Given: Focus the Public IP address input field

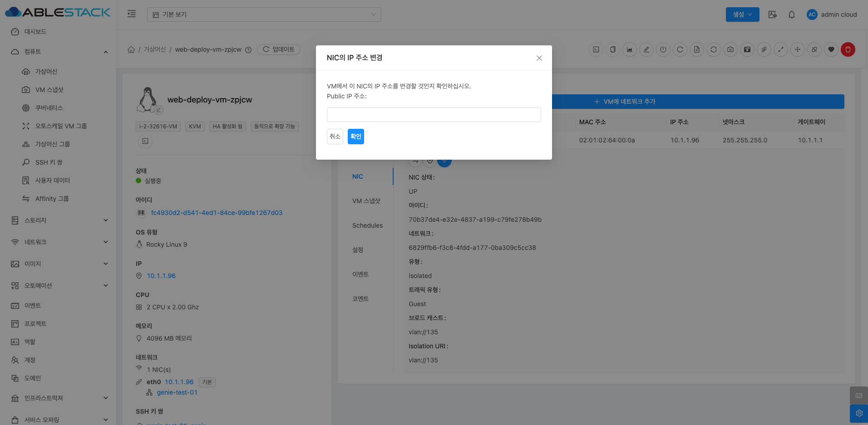Looking at the screenshot, I should [x=434, y=115].
